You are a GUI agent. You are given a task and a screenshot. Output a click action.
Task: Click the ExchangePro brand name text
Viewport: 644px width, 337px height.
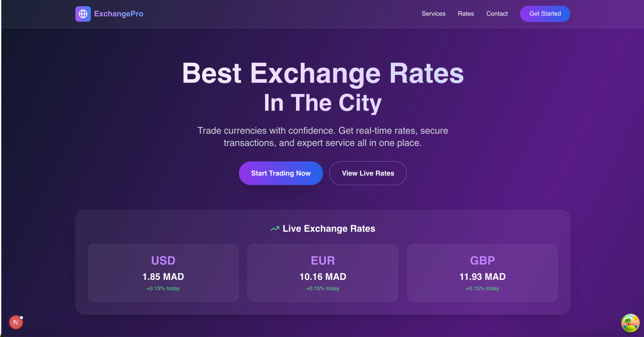[x=119, y=14]
